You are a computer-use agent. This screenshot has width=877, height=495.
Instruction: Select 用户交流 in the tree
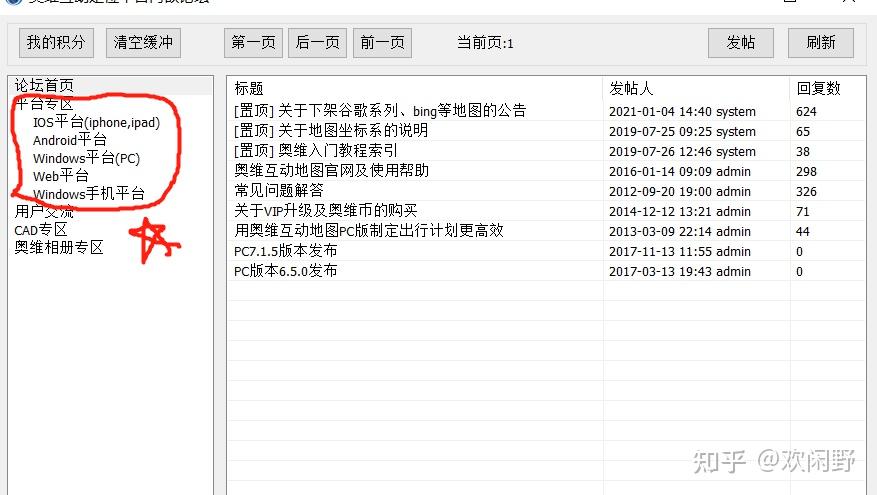pyautogui.click(x=44, y=211)
